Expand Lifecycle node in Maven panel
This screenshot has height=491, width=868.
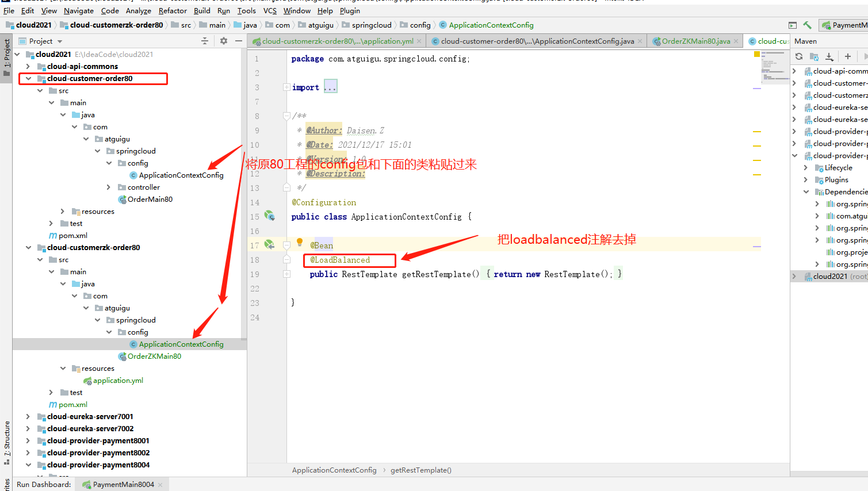click(x=806, y=167)
